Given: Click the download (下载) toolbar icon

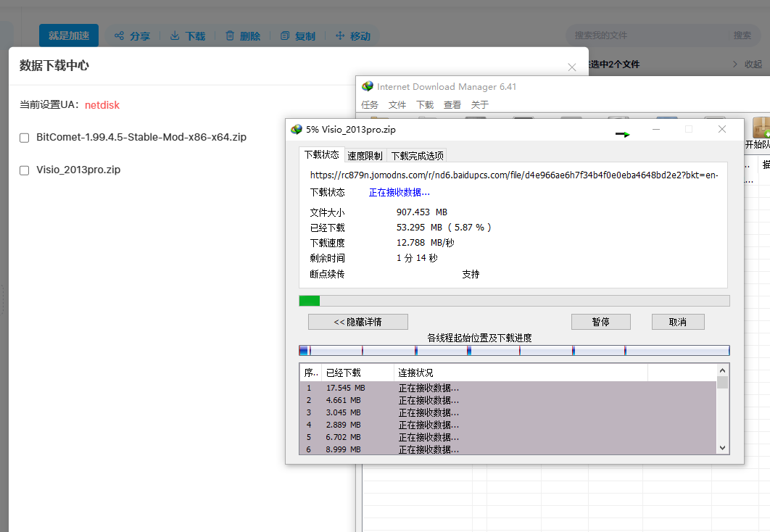Looking at the screenshot, I should pos(175,36).
